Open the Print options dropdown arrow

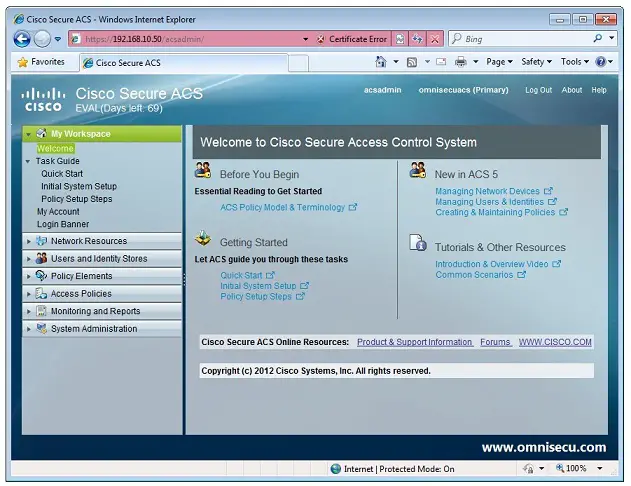(475, 62)
